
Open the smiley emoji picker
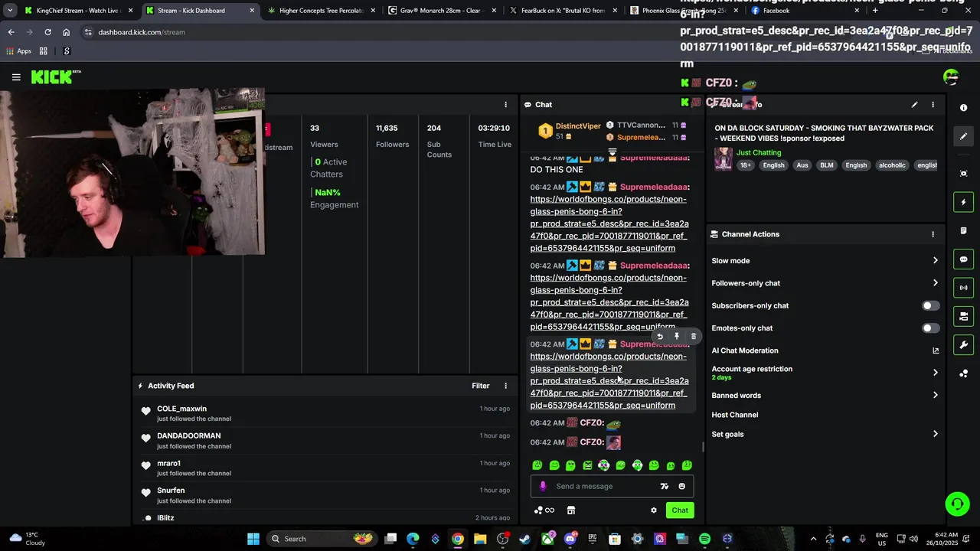point(681,486)
